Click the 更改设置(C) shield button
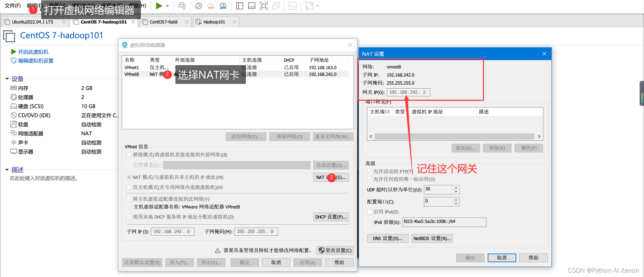 pos(335,250)
